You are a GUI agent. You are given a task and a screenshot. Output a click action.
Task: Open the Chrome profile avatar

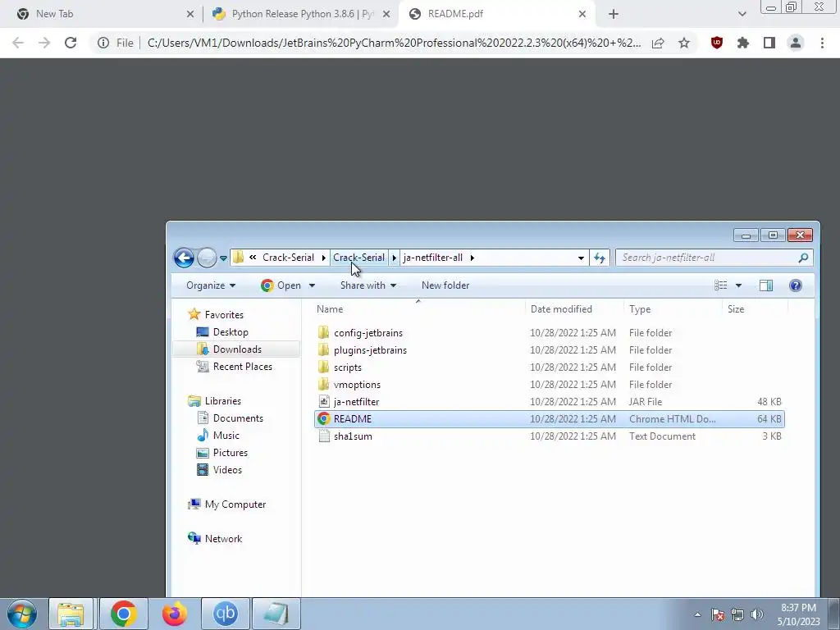pyautogui.click(x=796, y=43)
